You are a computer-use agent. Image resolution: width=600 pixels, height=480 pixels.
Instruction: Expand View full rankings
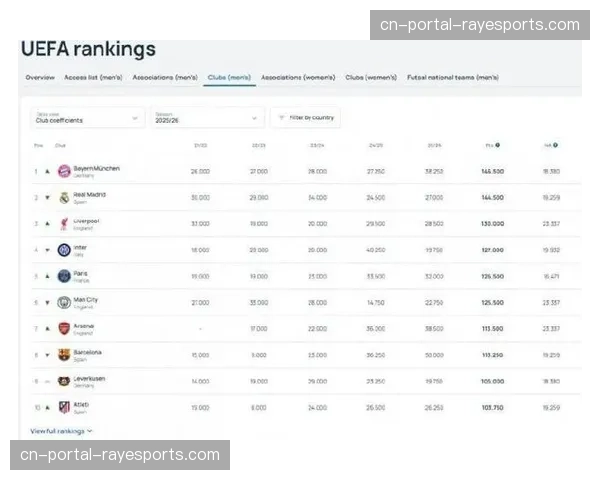coord(61,431)
